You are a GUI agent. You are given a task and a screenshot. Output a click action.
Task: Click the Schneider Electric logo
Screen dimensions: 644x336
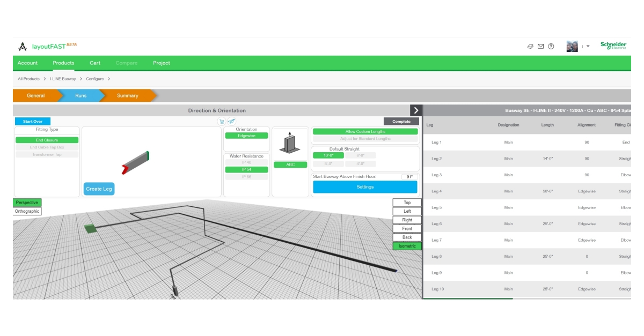pos(613,46)
